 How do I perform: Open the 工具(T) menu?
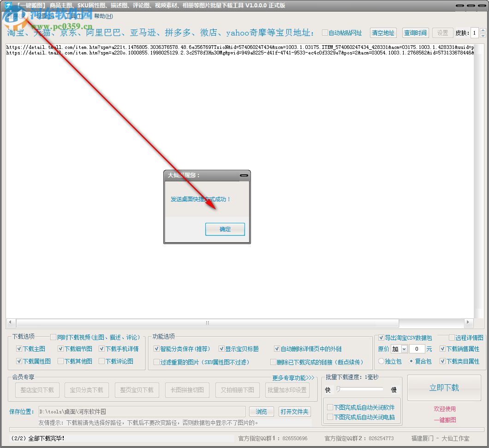pyautogui.click(x=74, y=16)
